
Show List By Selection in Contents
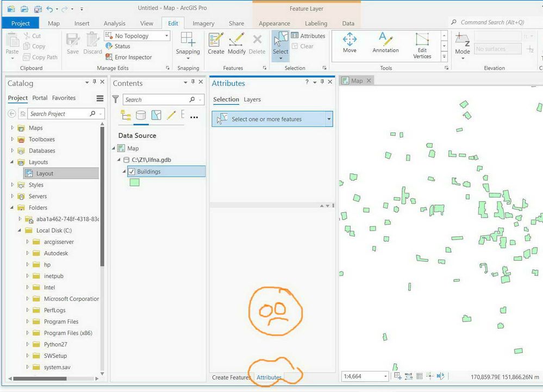(x=156, y=115)
